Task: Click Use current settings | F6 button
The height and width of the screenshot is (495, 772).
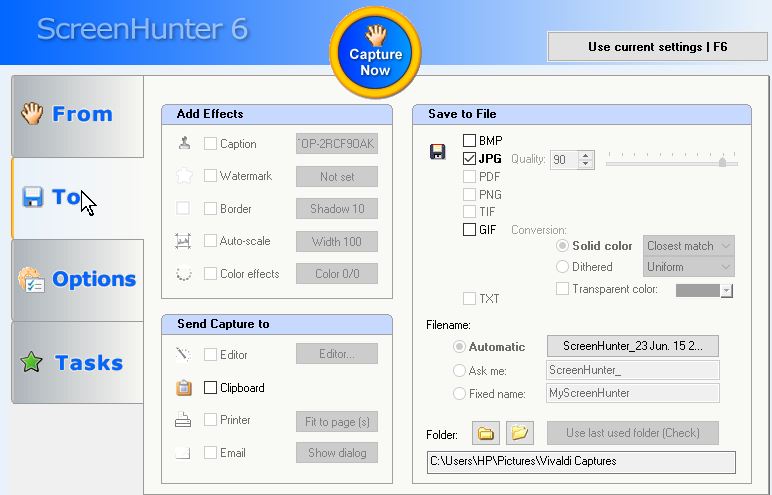Action: coord(657,47)
